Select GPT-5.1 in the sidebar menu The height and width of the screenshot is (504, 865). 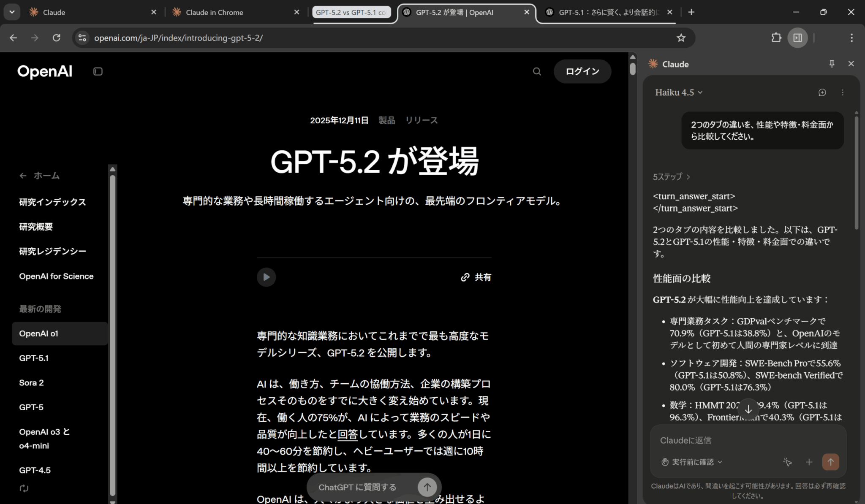click(x=34, y=358)
